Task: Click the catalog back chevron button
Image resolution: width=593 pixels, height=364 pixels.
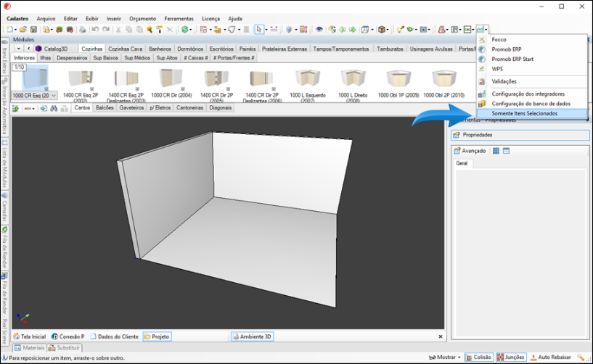Action: 29,49
